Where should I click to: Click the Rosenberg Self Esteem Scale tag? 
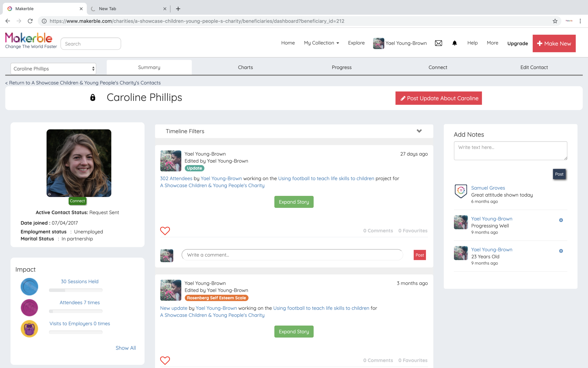216,298
